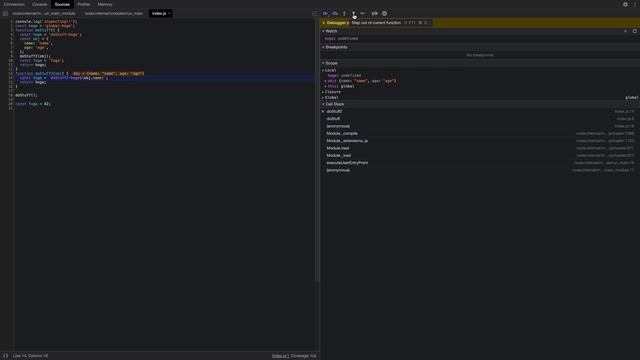
Task: Toggle the debugger sidebar pane
Action: click(315, 13)
